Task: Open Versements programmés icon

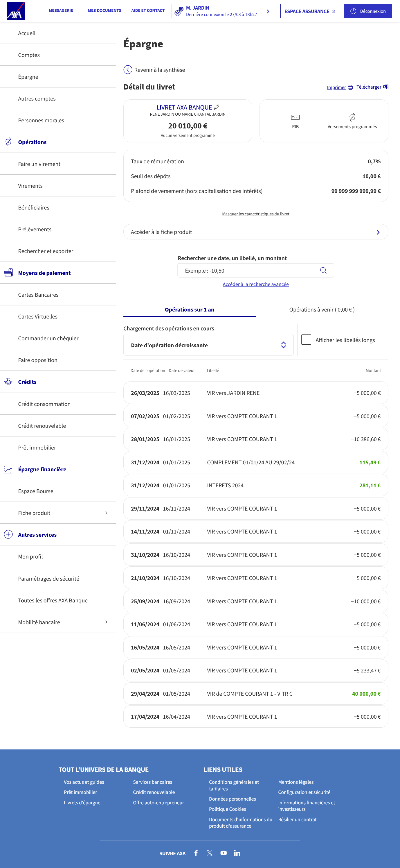Action: (x=352, y=117)
